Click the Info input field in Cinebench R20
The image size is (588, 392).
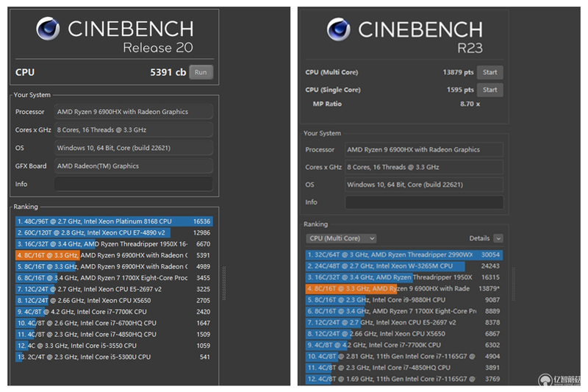134,184
